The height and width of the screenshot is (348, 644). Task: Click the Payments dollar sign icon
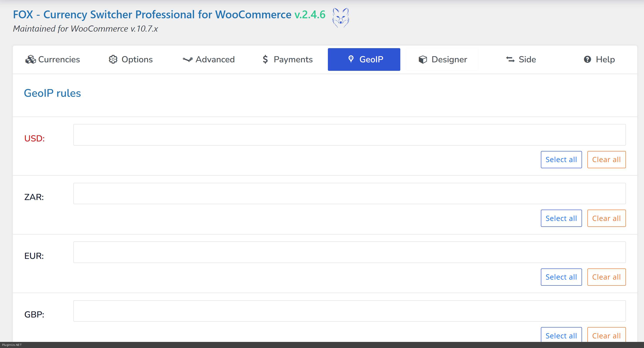pos(265,59)
